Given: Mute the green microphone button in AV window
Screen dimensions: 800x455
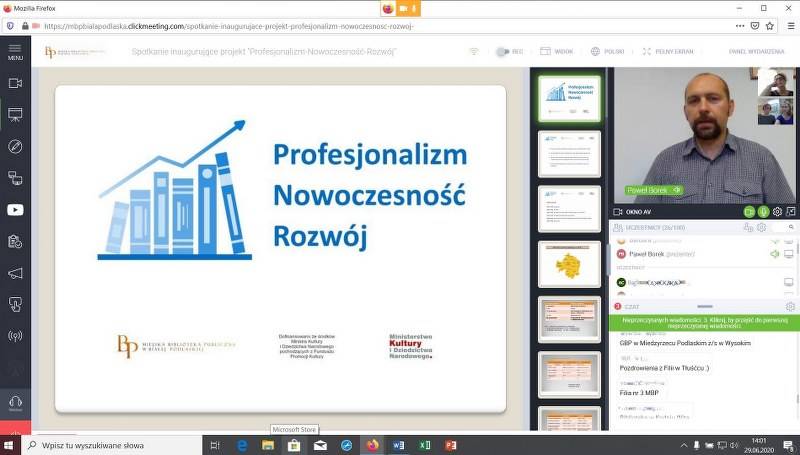Looking at the screenshot, I should [762, 212].
